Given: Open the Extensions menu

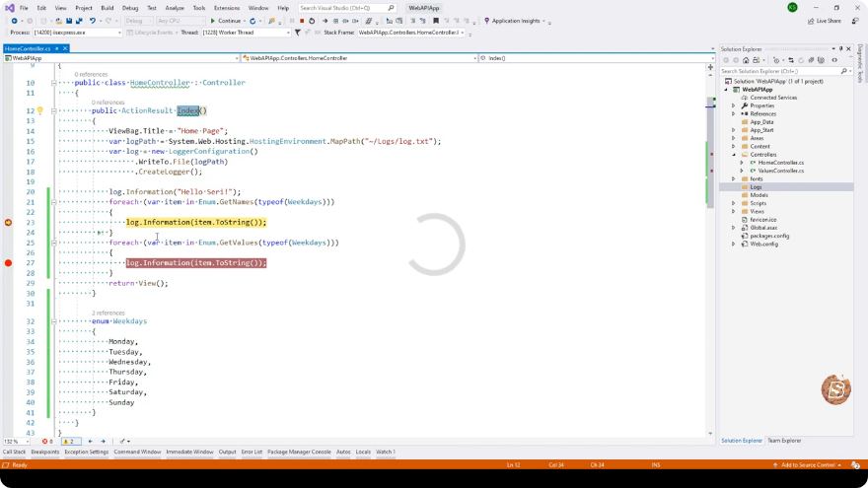Looking at the screenshot, I should click(x=227, y=8).
